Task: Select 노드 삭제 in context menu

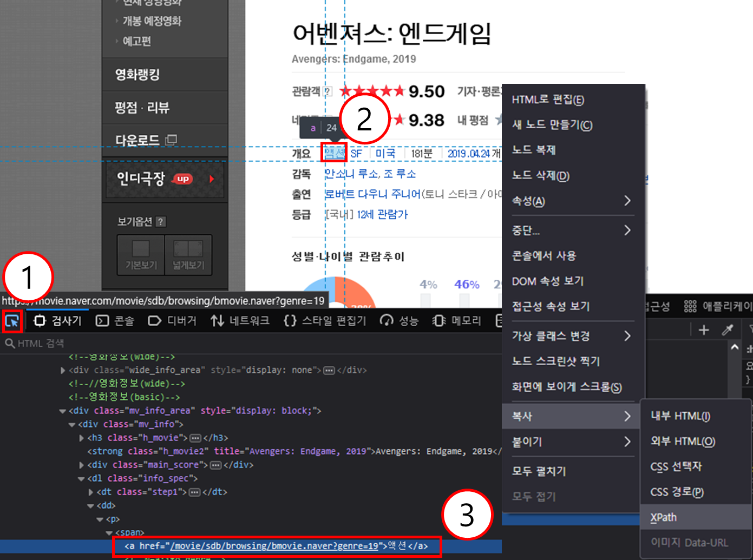Action: click(x=574, y=175)
